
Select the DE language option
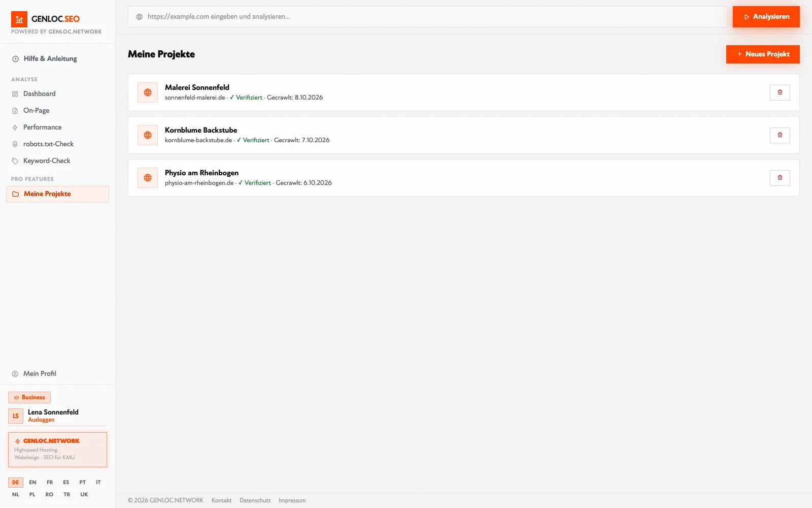[x=16, y=483]
